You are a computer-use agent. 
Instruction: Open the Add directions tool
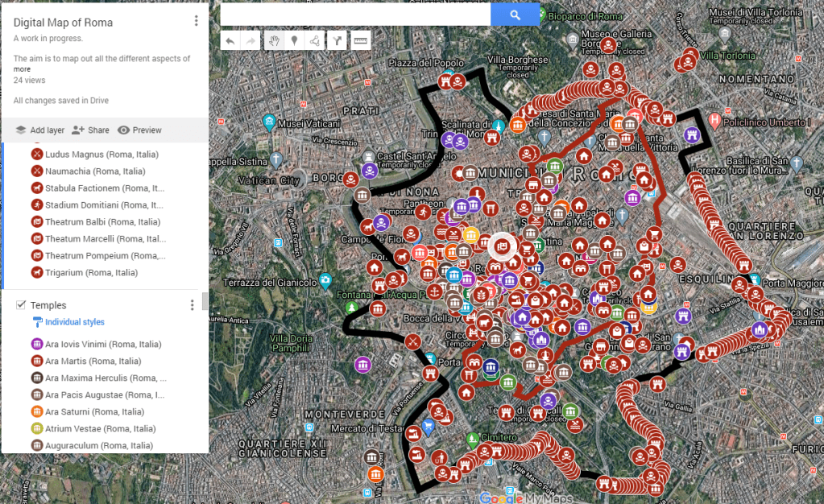337,40
